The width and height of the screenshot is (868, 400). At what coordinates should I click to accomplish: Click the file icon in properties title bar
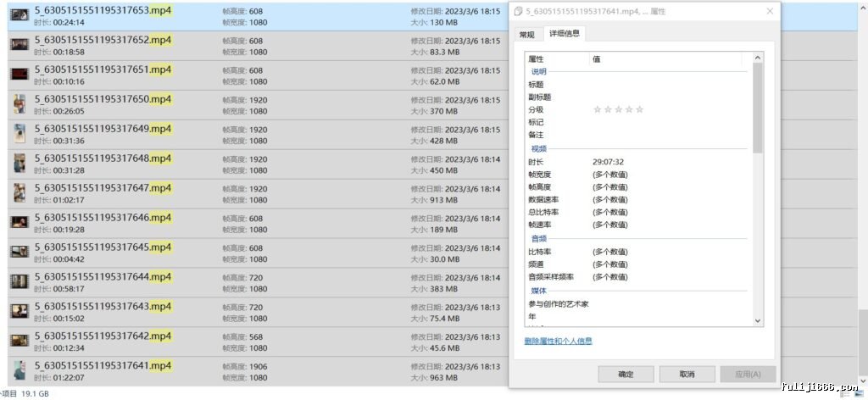(518, 11)
